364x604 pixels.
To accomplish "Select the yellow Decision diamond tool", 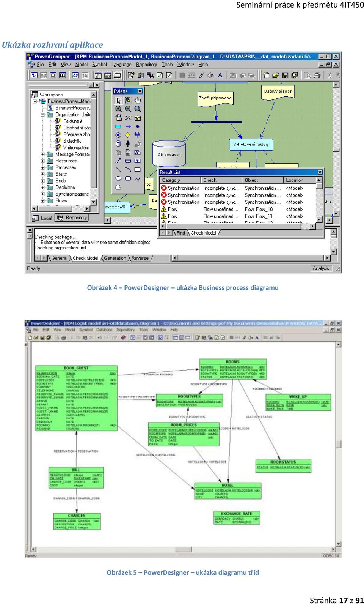I will [128, 135].
